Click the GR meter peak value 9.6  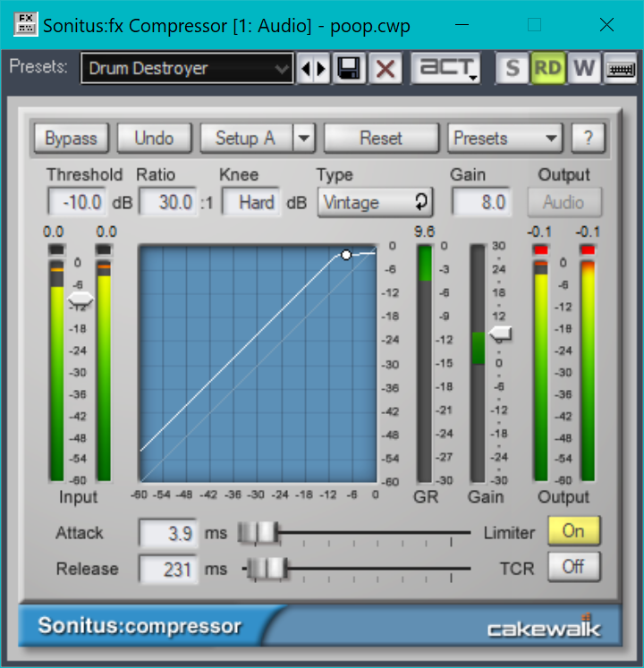(424, 232)
